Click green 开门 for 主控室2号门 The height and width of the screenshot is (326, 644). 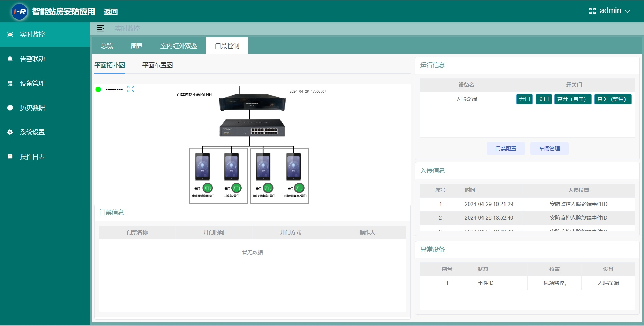click(x=236, y=188)
